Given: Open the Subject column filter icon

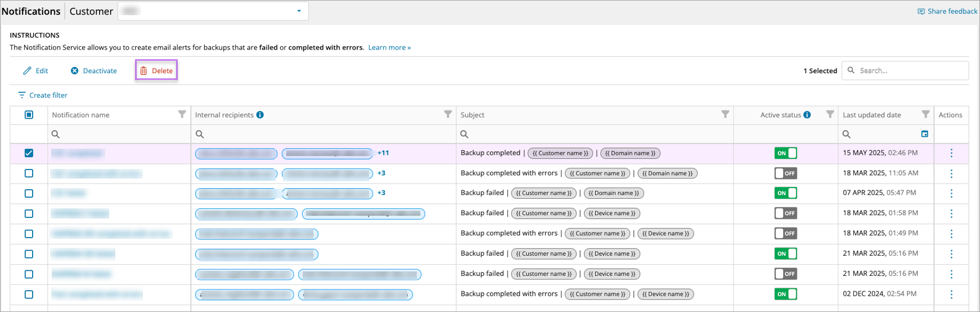Looking at the screenshot, I should [x=725, y=114].
